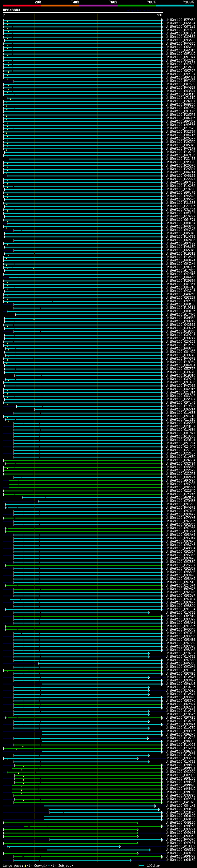
Task: Click the UniRef100_P12468 label
Action: click(x=180, y=67)
